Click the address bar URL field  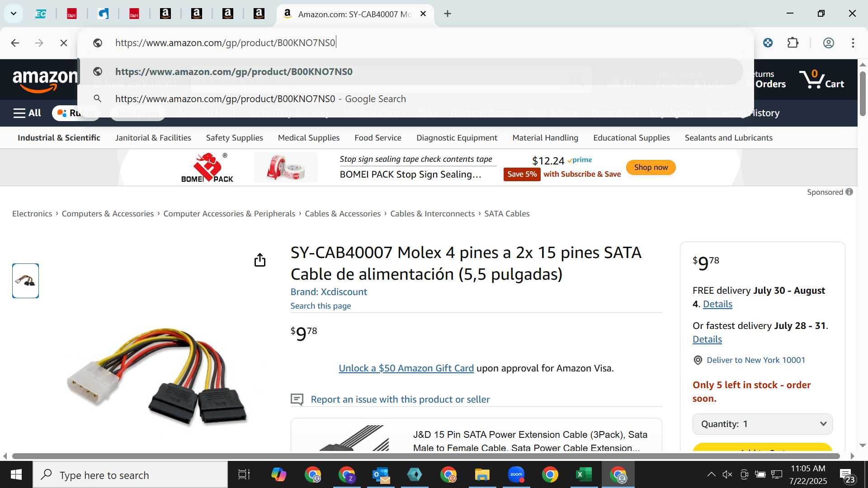pos(416,43)
